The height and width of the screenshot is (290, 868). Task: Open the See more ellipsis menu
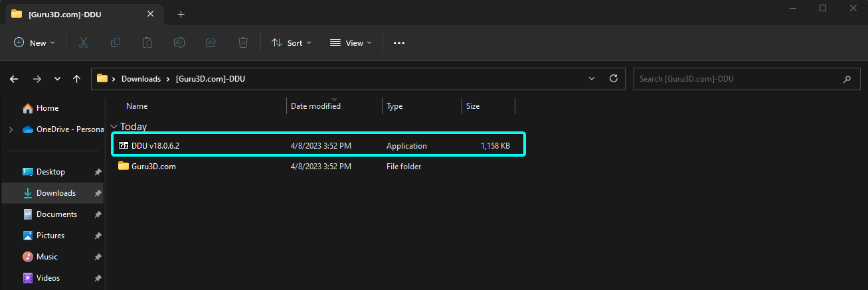[x=398, y=42]
